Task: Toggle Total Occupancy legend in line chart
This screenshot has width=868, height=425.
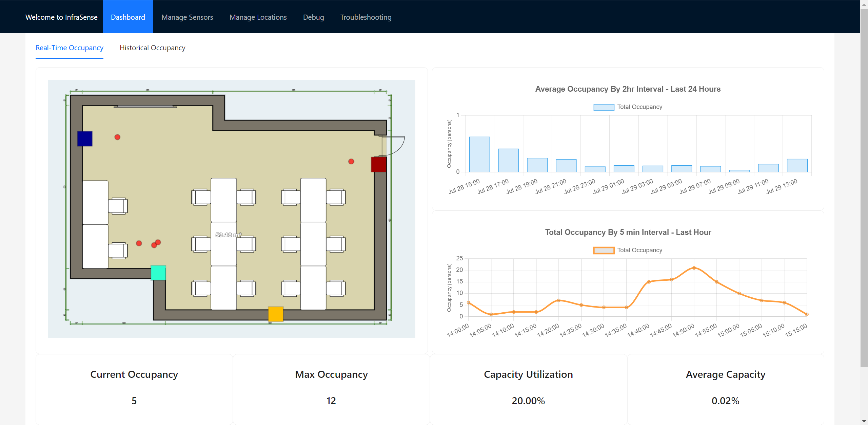Action: point(628,250)
